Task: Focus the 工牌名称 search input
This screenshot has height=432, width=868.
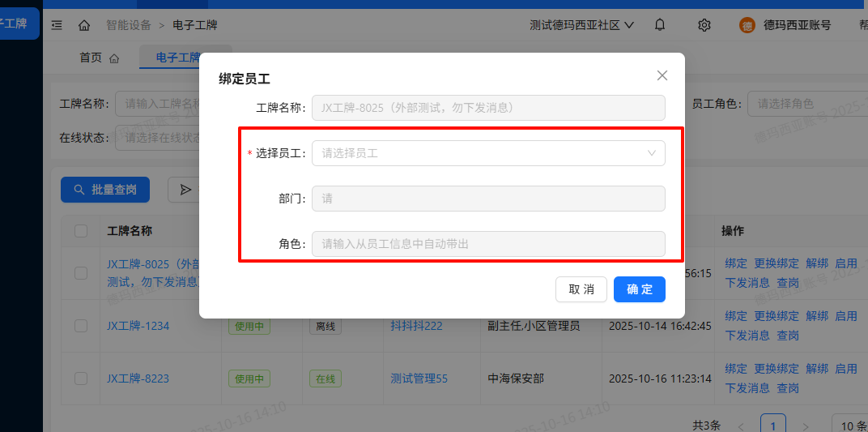Action: 157,104
